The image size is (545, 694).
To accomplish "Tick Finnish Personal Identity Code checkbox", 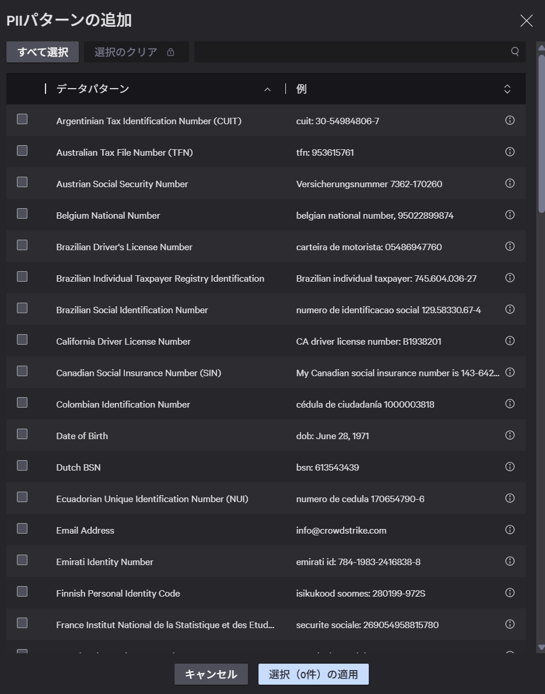I will (x=22, y=591).
